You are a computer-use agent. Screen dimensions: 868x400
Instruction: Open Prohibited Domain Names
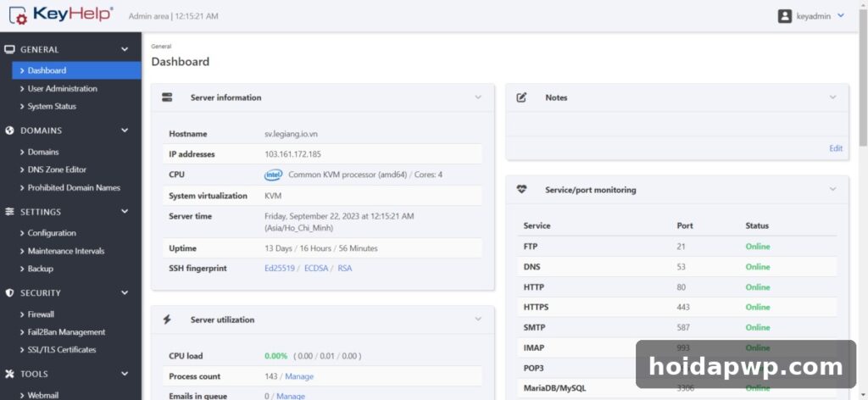[x=74, y=187]
